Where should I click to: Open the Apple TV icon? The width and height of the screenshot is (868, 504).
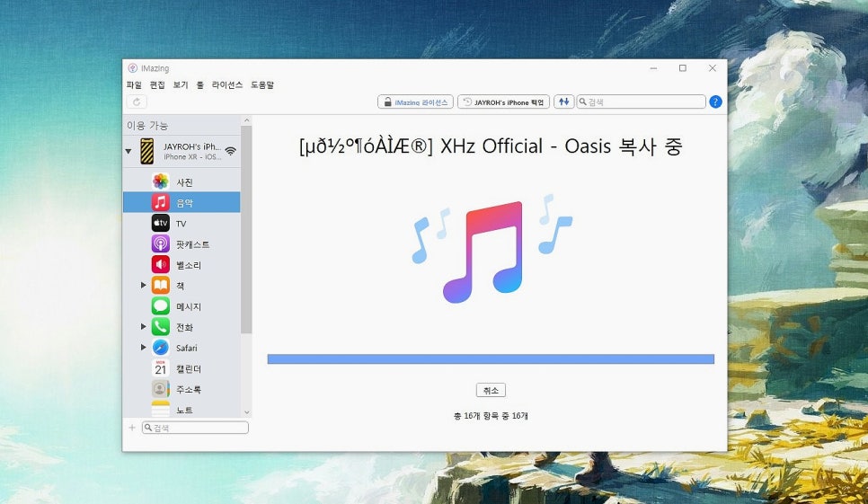161,223
